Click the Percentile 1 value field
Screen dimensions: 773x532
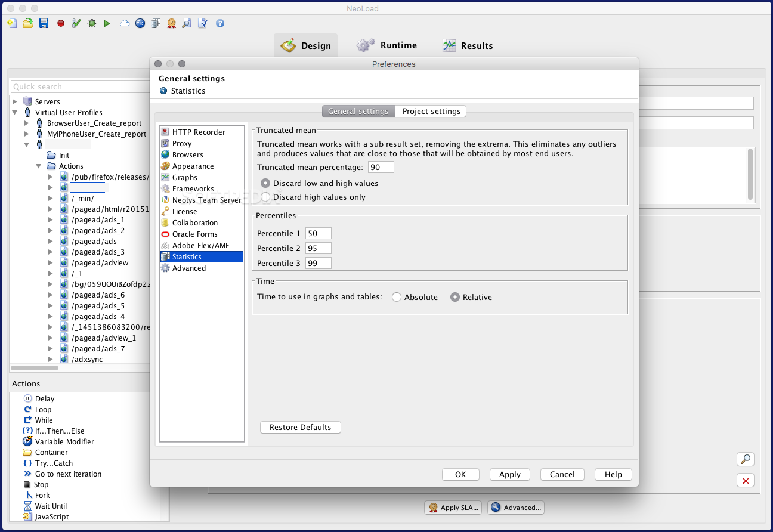pos(318,233)
